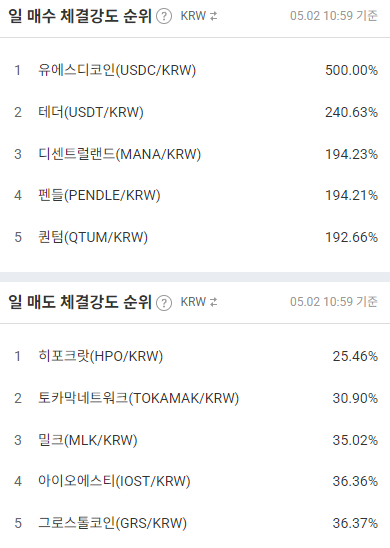
Task: Click swap arrows icon next to lower KRW
Action: (213, 302)
